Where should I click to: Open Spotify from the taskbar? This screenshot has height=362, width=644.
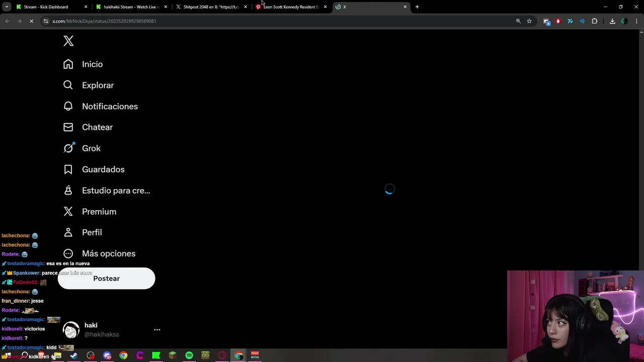(x=189, y=355)
